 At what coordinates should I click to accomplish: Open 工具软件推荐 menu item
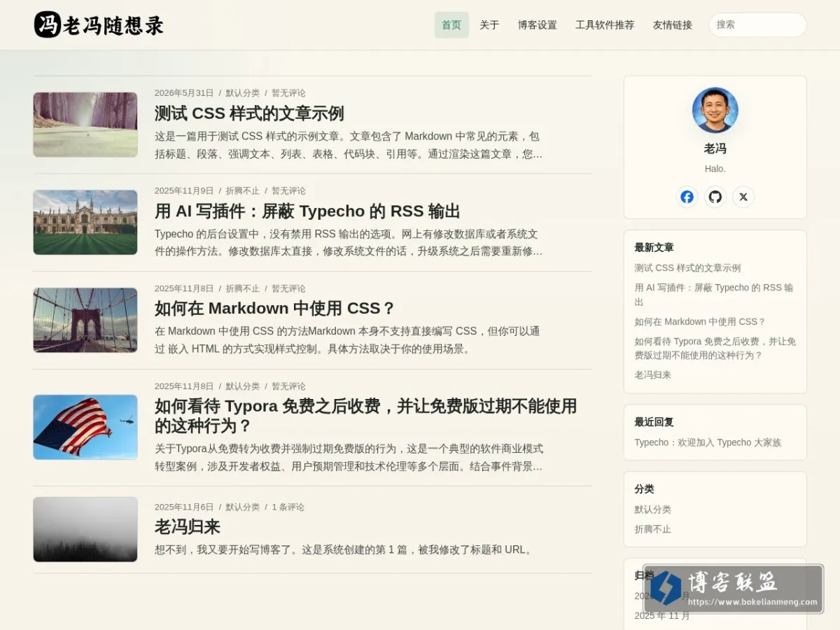[x=605, y=25]
